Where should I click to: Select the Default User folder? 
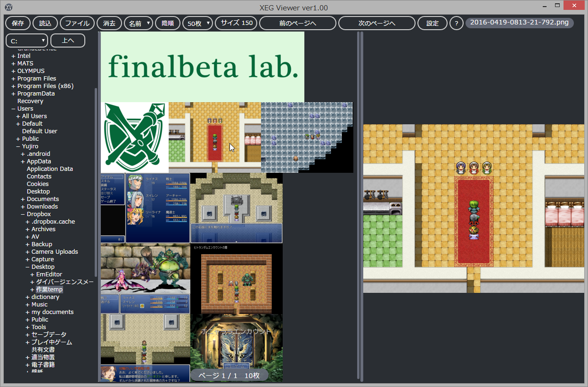click(x=40, y=131)
